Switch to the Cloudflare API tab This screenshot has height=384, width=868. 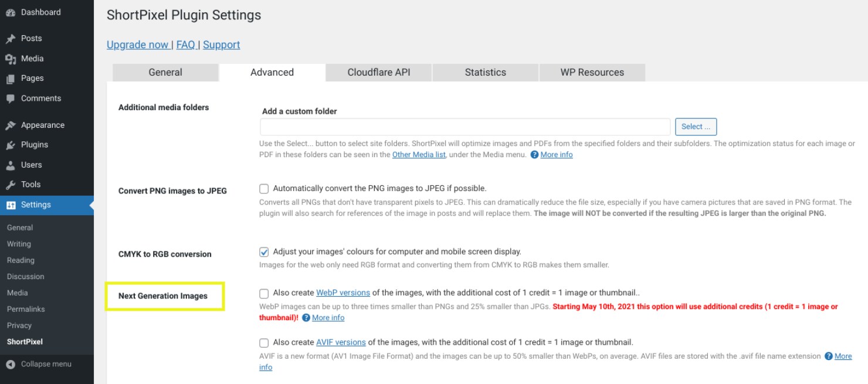[378, 73]
